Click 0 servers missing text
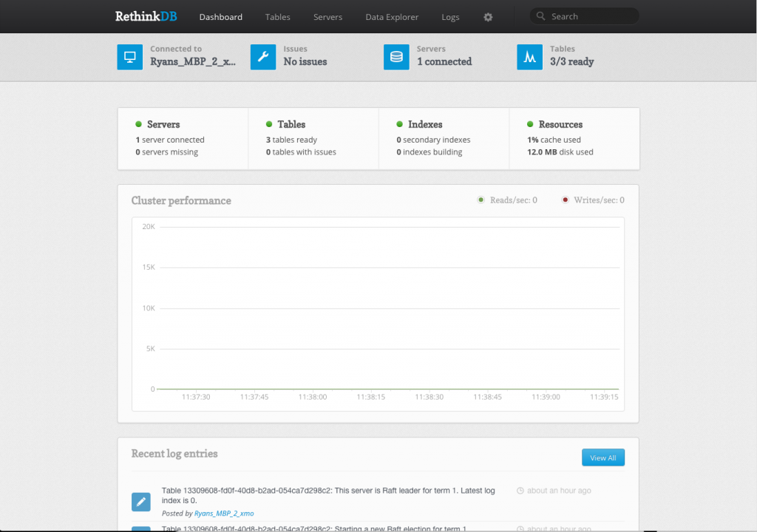 tap(166, 152)
